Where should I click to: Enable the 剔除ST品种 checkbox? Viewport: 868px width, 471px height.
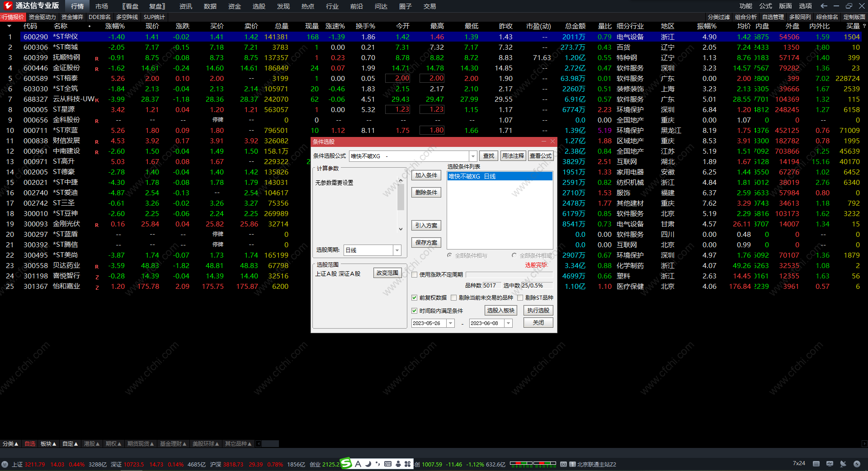[520, 297]
